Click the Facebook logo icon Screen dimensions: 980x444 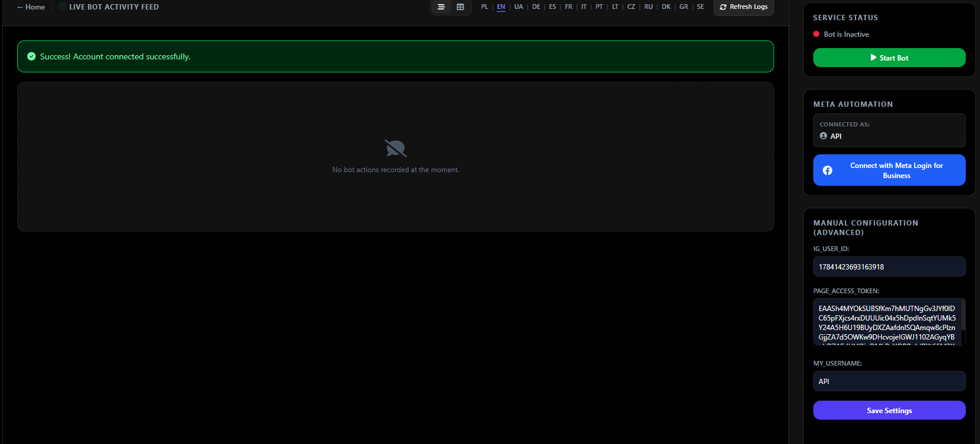click(828, 170)
